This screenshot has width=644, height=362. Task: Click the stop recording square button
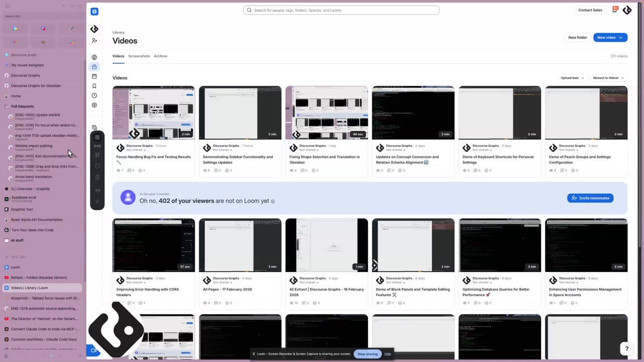coord(97,137)
